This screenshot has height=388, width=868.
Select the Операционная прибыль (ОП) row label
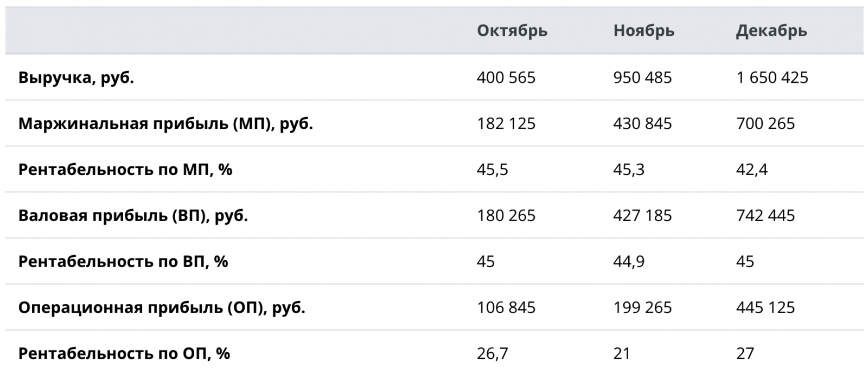coord(162,308)
